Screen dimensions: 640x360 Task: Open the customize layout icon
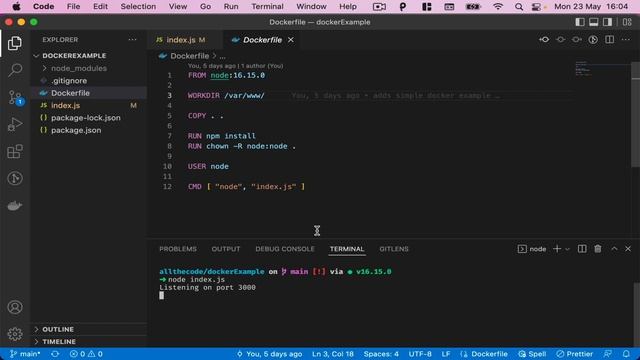[x=627, y=22]
